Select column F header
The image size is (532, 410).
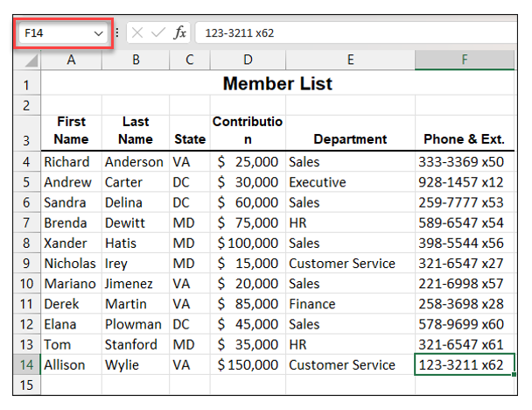(x=465, y=60)
